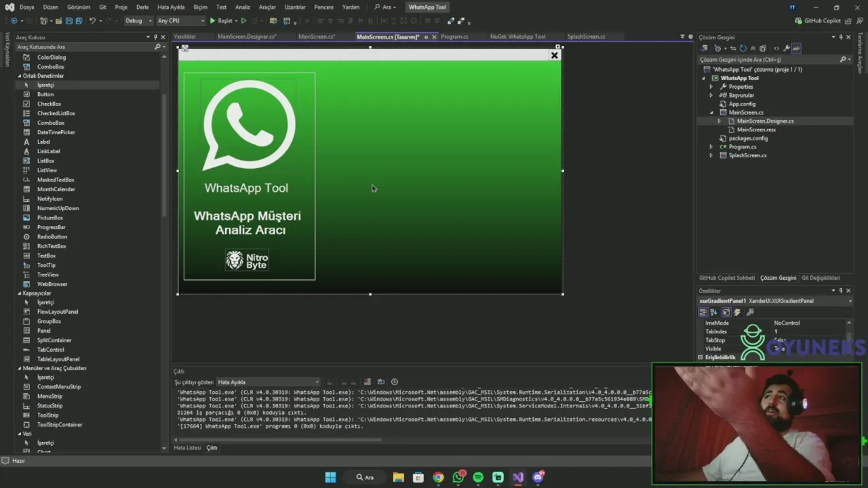Switch to the MainScreen.Designer.cs* tab
Image resolution: width=868 pixels, height=488 pixels.
pos(247,37)
